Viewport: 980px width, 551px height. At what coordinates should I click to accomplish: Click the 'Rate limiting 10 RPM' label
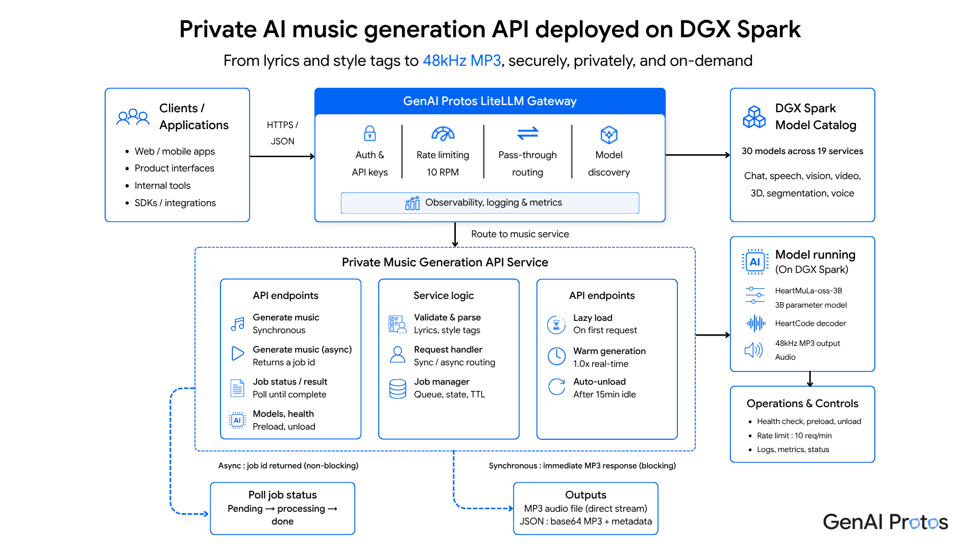tap(443, 163)
